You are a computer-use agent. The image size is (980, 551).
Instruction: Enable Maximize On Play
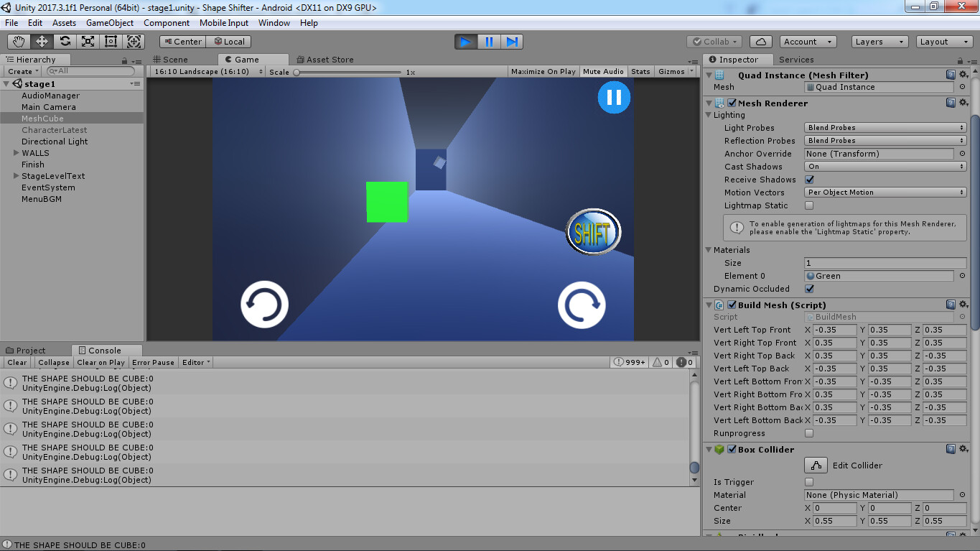(x=543, y=71)
